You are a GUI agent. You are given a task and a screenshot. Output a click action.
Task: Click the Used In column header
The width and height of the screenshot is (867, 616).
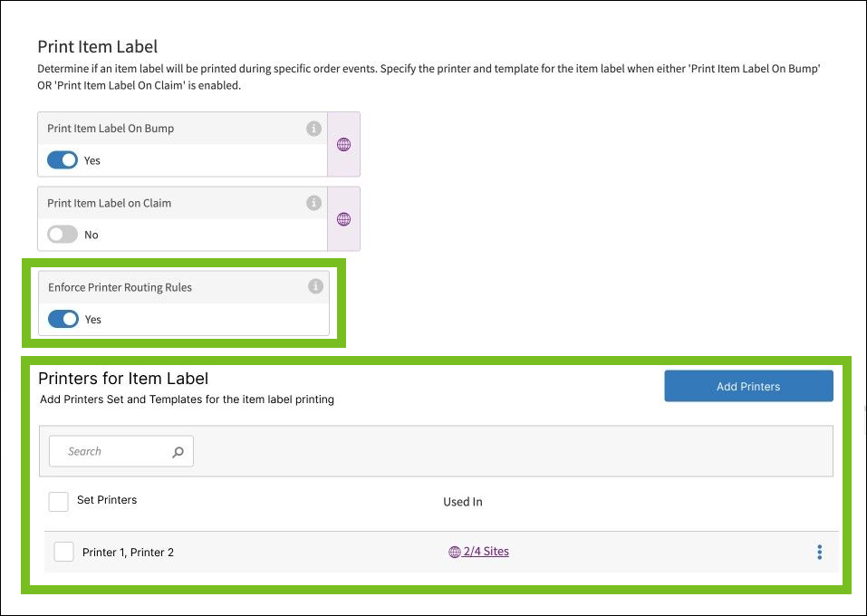point(462,502)
